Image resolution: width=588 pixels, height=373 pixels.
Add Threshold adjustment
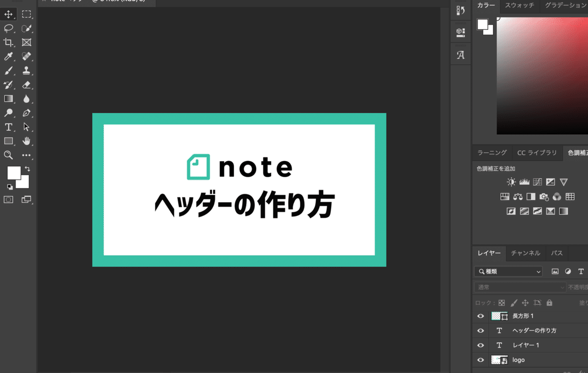coord(538,211)
